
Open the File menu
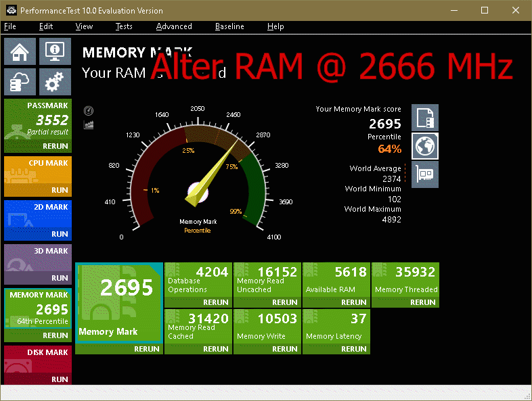point(10,26)
